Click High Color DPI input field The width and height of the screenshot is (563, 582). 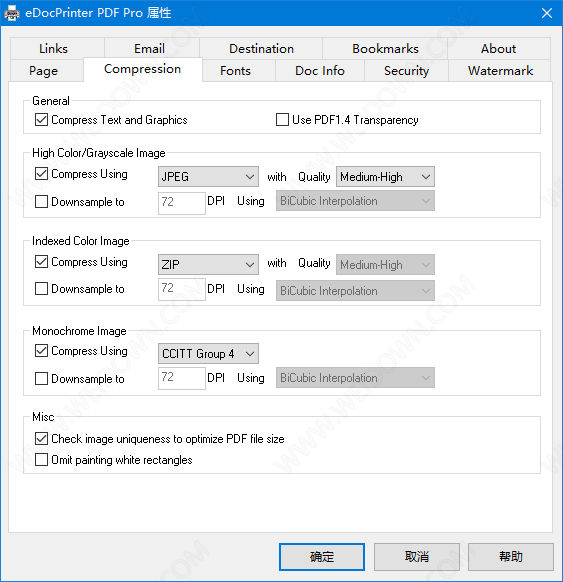tap(182, 203)
